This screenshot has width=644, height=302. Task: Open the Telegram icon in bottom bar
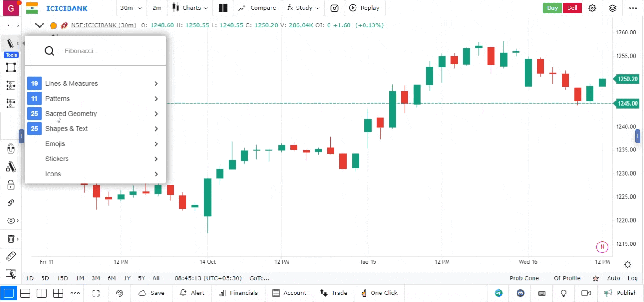[499, 293]
